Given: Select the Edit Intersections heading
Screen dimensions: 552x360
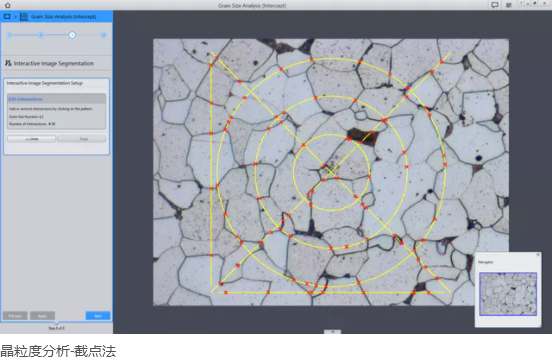Looking at the screenshot, I should tap(26, 99).
